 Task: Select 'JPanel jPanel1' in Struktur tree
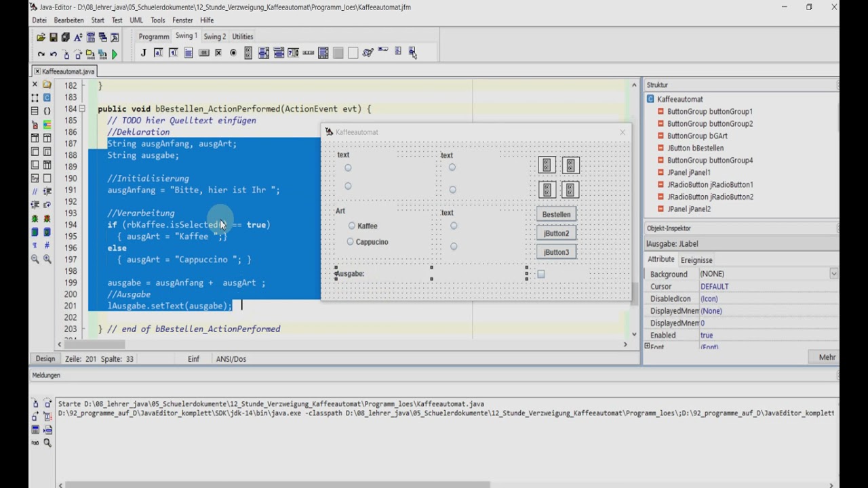tap(689, 172)
